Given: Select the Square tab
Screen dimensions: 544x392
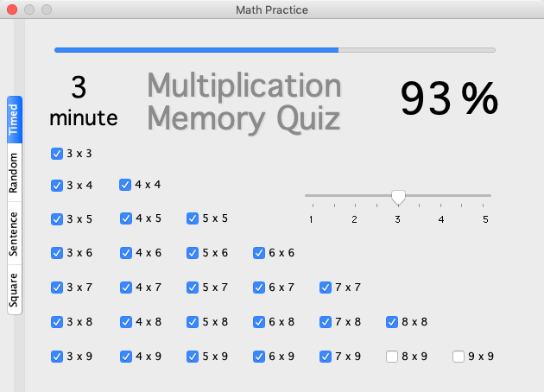Looking at the screenshot, I should (x=15, y=289).
